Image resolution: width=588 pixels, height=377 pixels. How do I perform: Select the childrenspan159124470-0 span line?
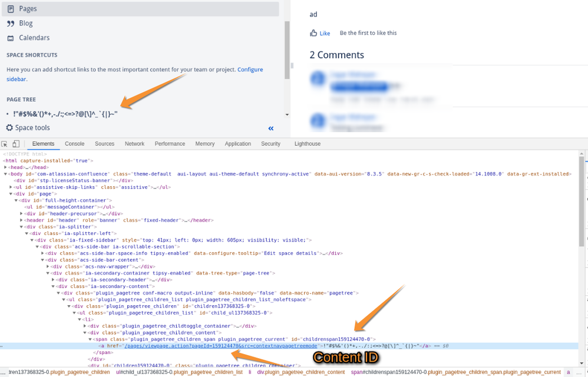pyautogui.click(x=235, y=339)
